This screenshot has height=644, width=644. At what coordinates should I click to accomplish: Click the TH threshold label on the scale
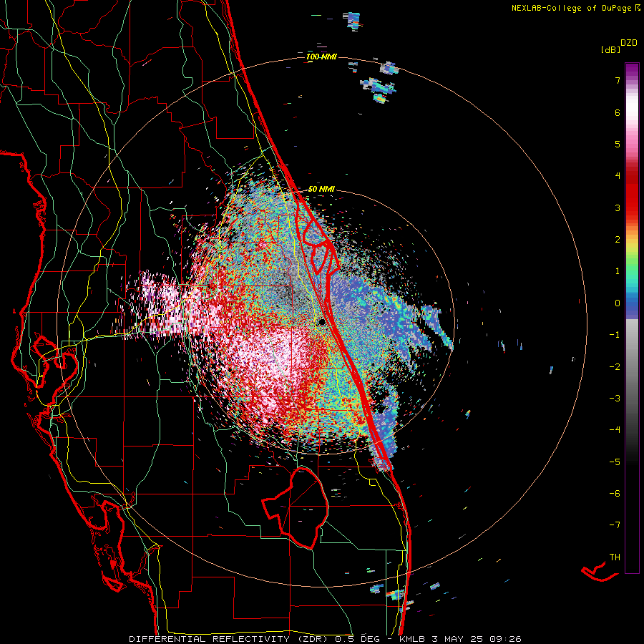[615, 557]
